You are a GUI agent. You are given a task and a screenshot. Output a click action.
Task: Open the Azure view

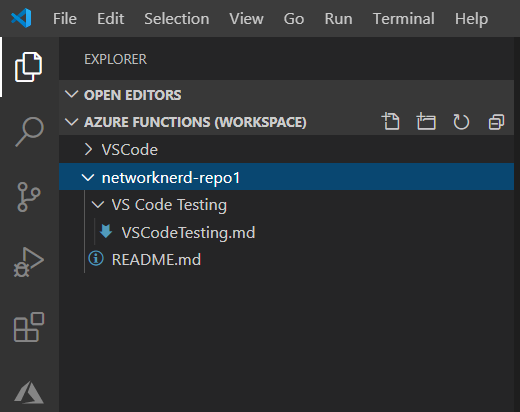pos(29,393)
